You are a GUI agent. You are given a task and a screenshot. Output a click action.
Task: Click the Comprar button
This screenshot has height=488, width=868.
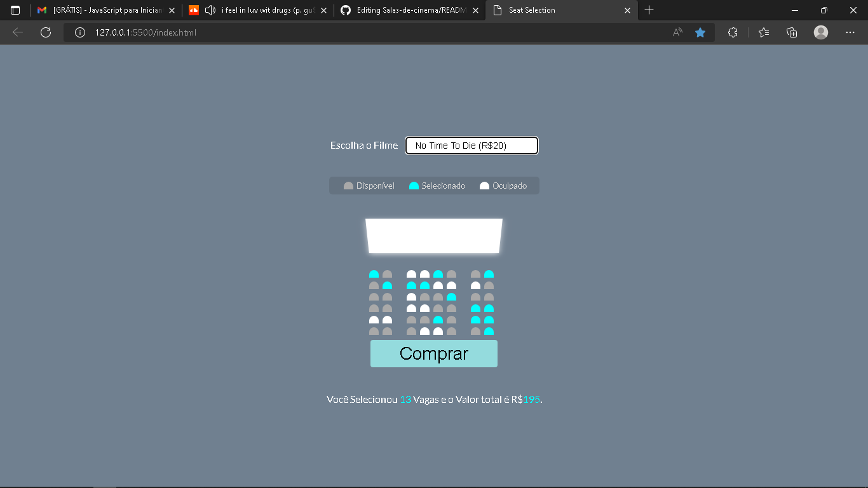pyautogui.click(x=434, y=353)
